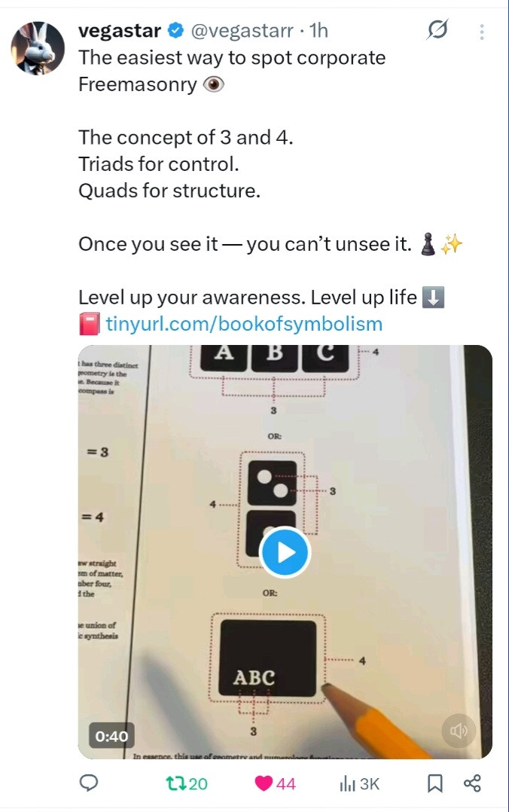Image resolution: width=509 pixels, height=812 pixels.
Task: Open the white rabbit profile avatar
Action: [38, 47]
